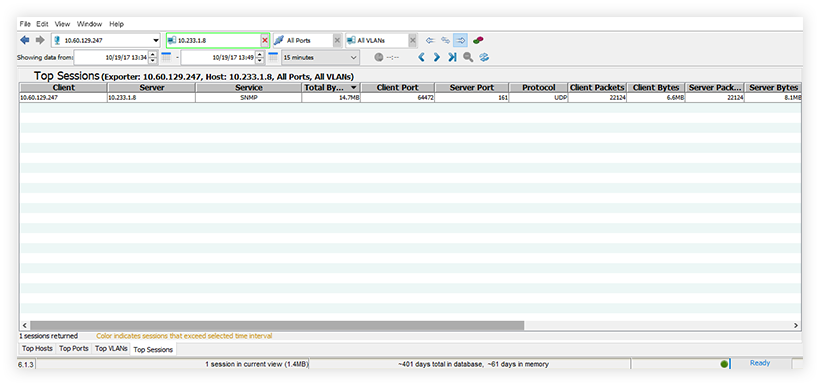Image resolution: width=821 pixels, height=387 pixels.
Task: Select the 6.6MB client bytes cell
Action: [656, 97]
